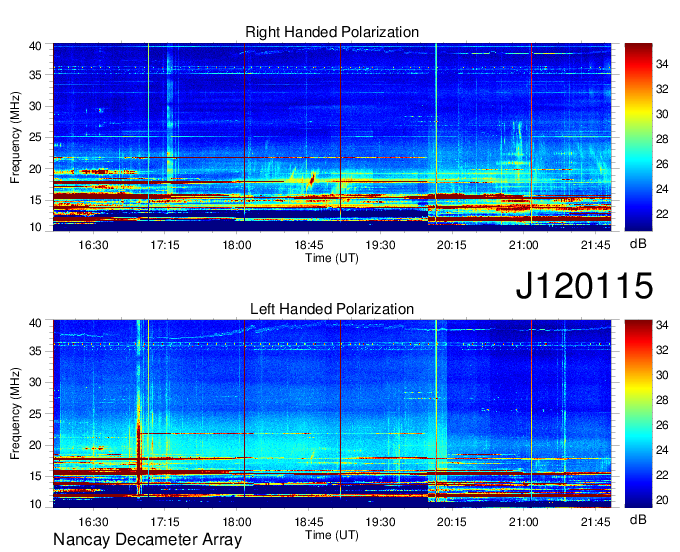Click the "10" frequency tick of Right Handed plot
This screenshot has height=552, width=680.
pyautogui.click(x=35, y=227)
